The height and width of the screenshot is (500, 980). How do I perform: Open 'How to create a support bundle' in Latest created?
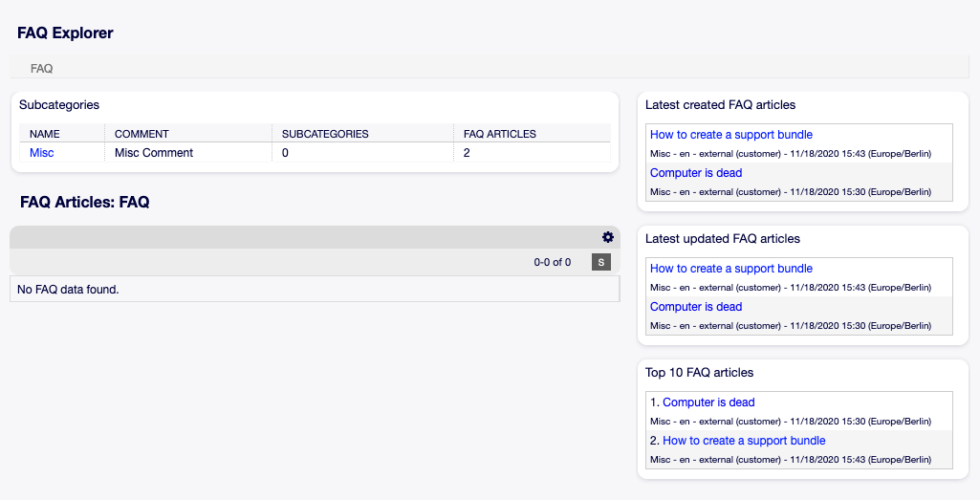tap(730, 135)
